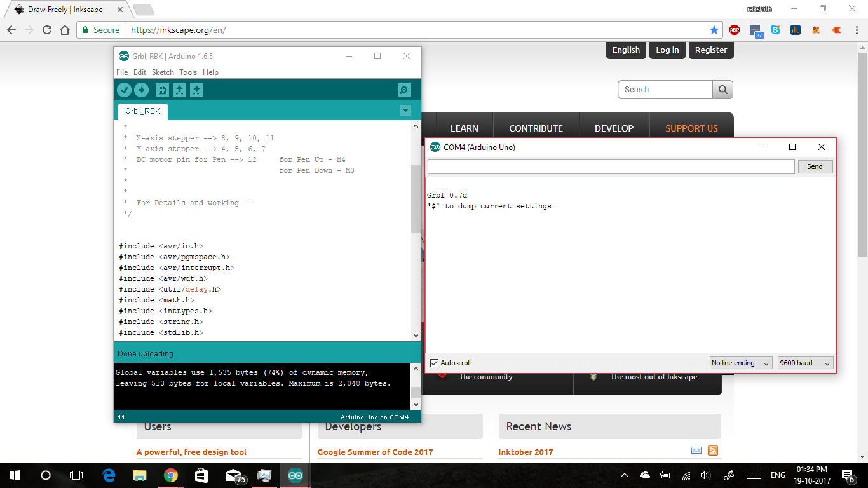This screenshot has width=868, height=488.
Task: Reload the Inkscape page
Action: tap(46, 30)
